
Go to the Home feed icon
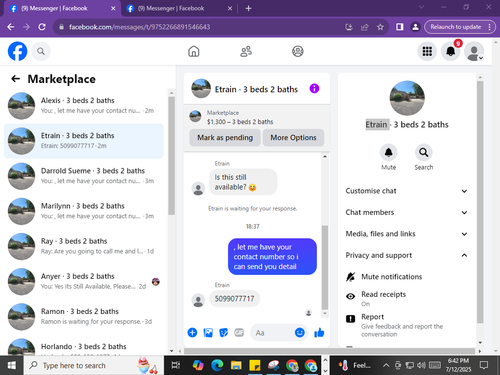tap(194, 51)
